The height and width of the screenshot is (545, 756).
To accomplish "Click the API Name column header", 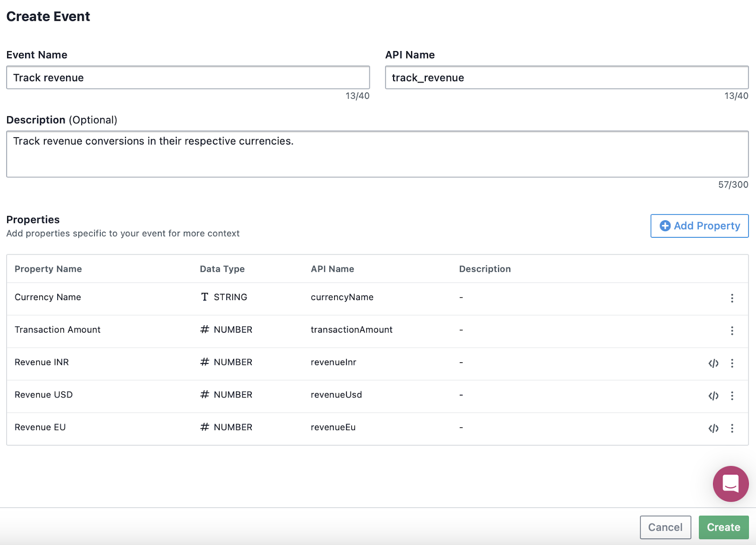I will pyautogui.click(x=332, y=269).
